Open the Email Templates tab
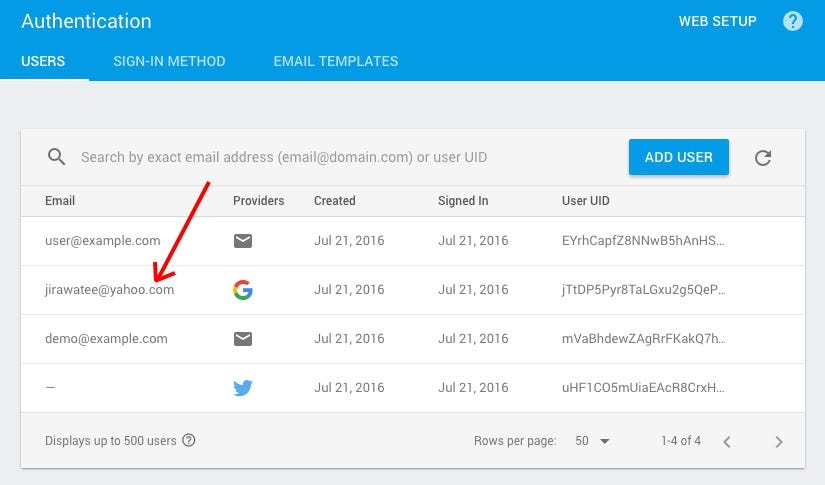 point(336,61)
